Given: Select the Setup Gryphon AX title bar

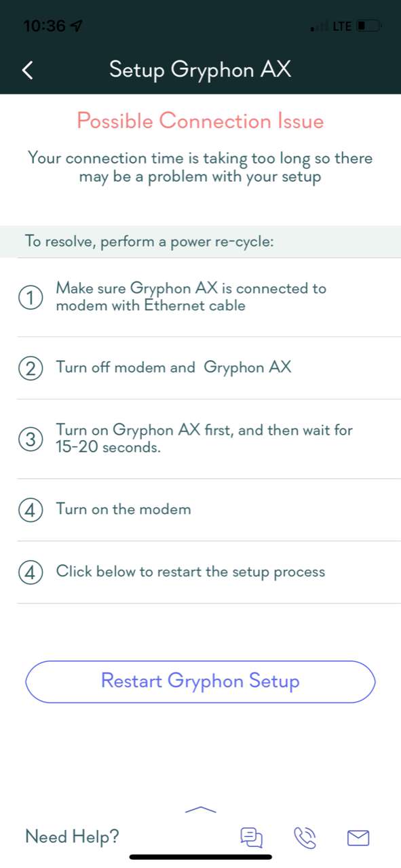Looking at the screenshot, I should [x=200, y=70].
